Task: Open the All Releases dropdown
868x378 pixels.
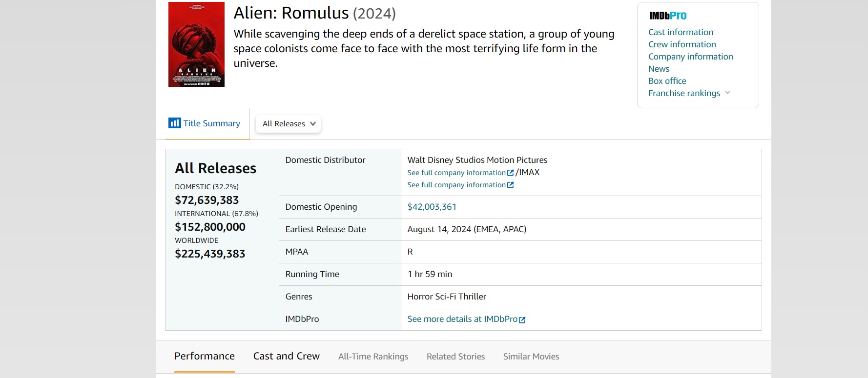Action: pyautogui.click(x=289, y=124)
